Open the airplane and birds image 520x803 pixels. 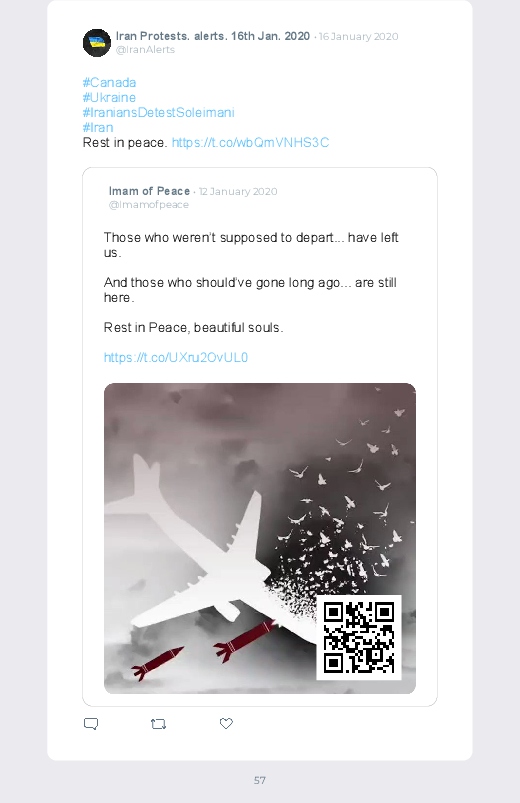(260, 538)
